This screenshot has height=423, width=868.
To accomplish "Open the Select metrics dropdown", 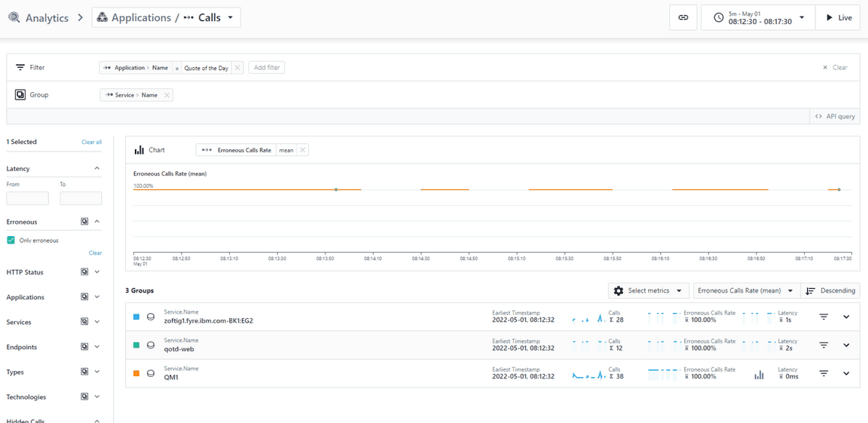I will tap(649, 291).
